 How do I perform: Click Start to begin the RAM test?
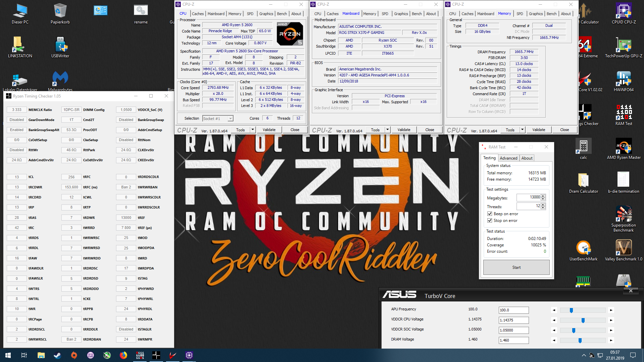[x=516, y=267]
